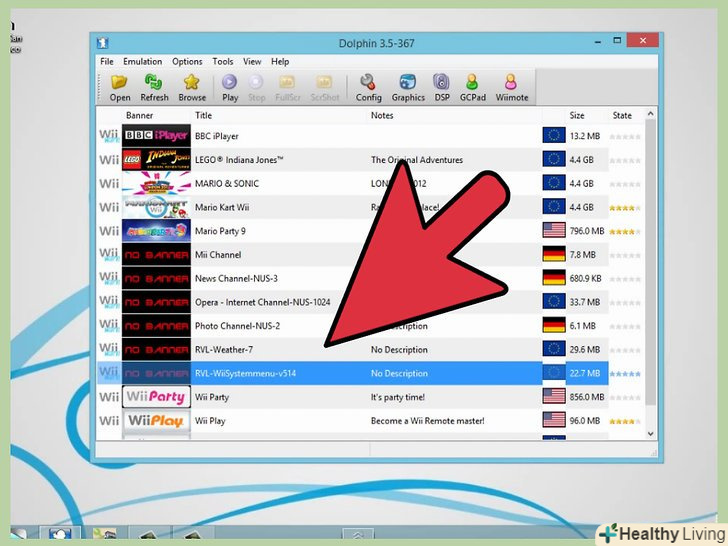
Task: Open the View menu
Action: (252, 61)
